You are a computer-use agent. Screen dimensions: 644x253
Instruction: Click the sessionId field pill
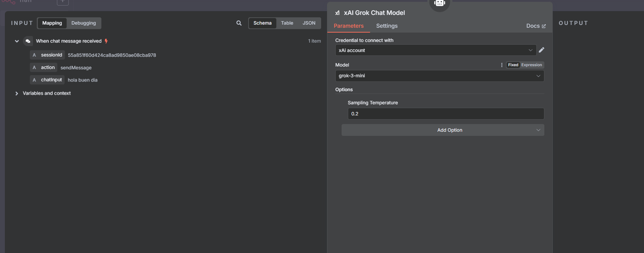[47, 55]
